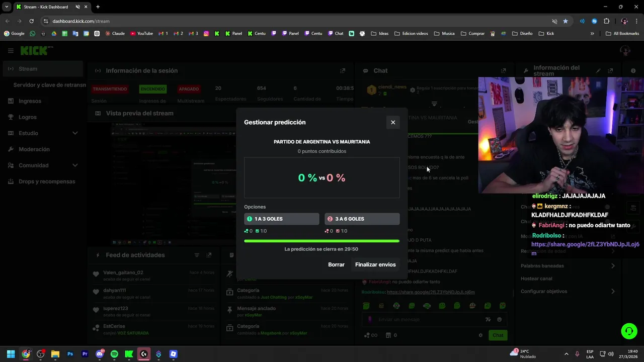Open the share.google link in the chat overlay
Viewport: 644px width, 362px height.
[x=585, y=248]
